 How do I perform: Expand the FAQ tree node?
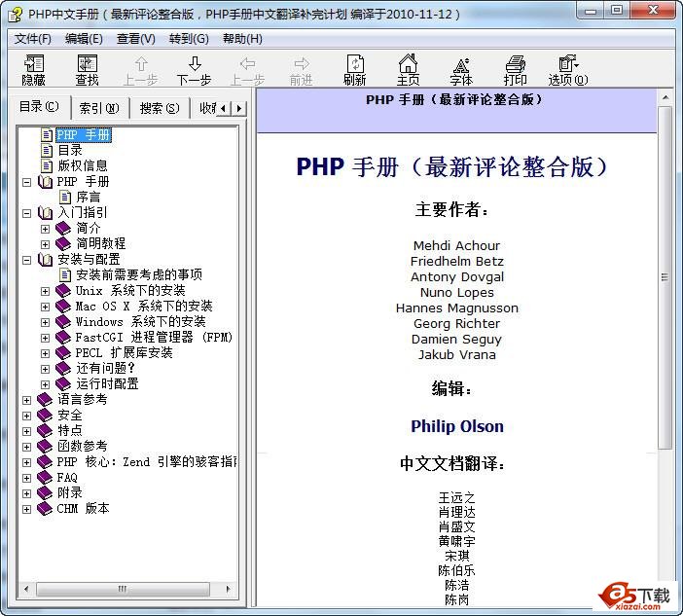point(26,478)
